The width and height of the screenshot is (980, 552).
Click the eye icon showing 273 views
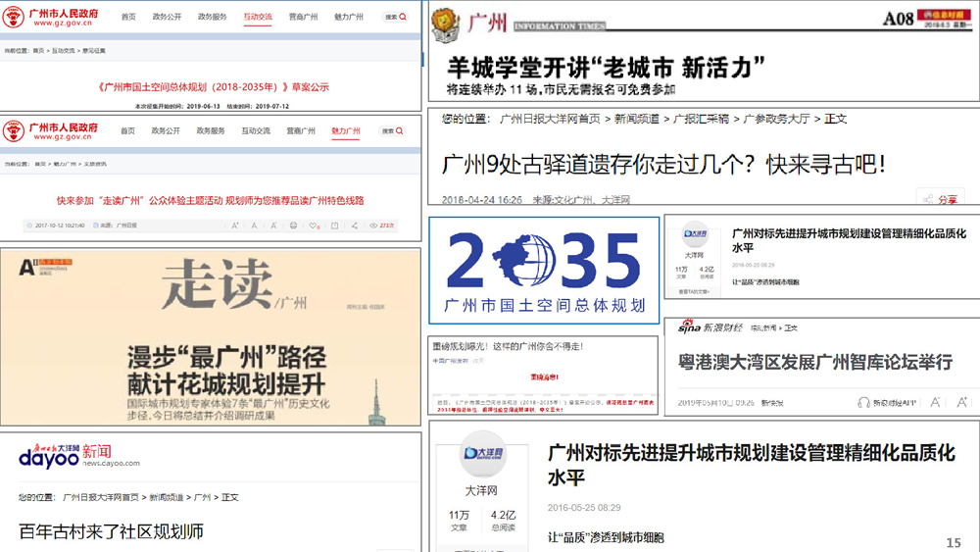coord(374,226)
